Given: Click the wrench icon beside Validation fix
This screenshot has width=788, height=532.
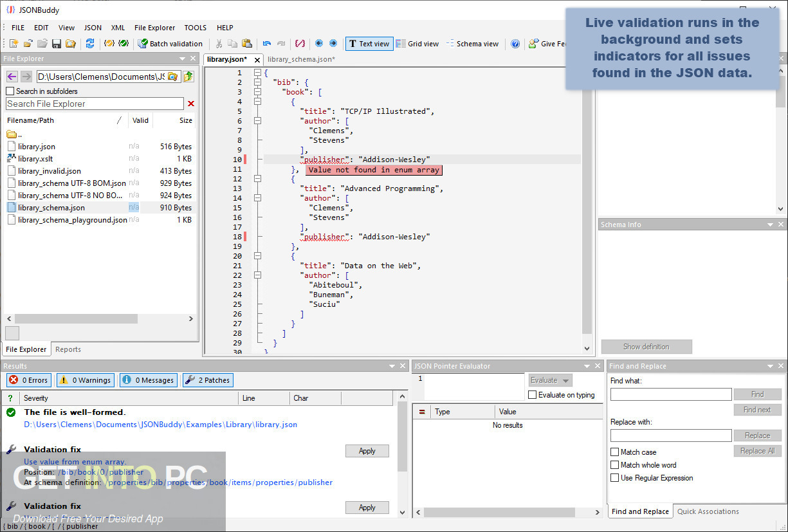Looking at the screenshot, I should pyautogui.click(x=11, y=450).
